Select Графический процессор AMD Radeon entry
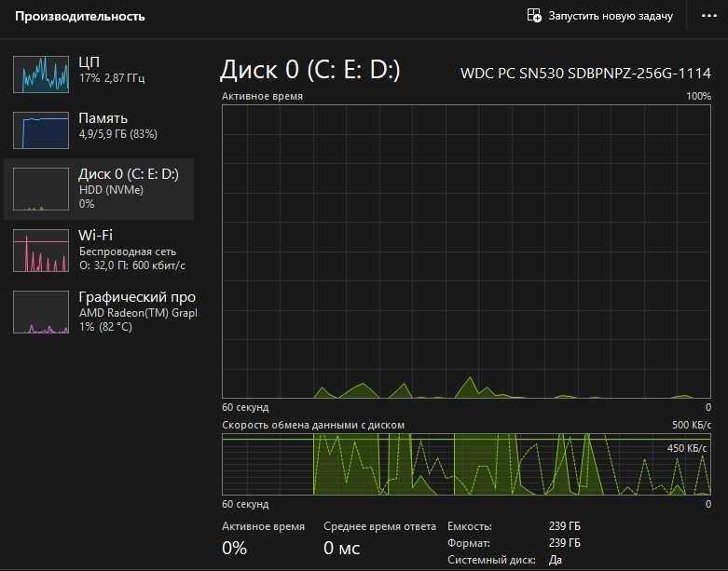This screenshot has width=728, height=571. coord(99,312)
